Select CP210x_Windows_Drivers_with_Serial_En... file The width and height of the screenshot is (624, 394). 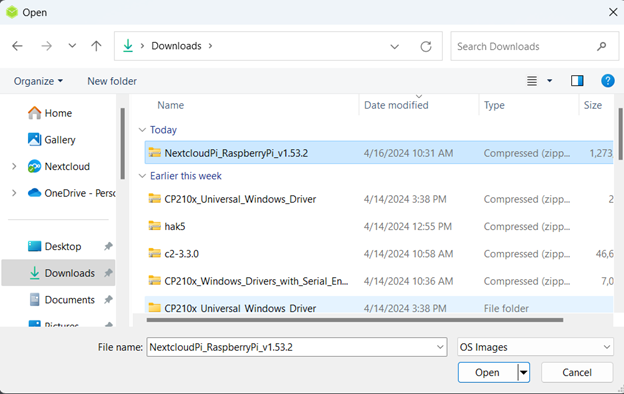[x=378, y=281]
